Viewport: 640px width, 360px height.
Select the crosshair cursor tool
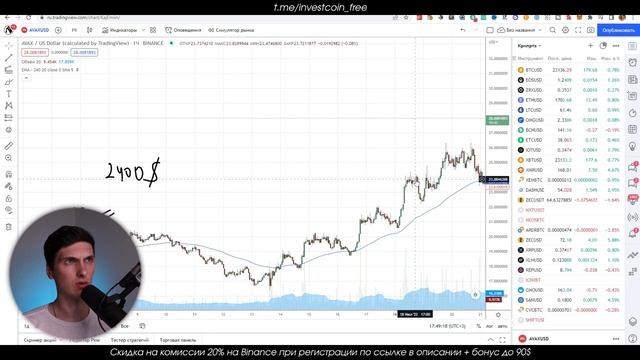9,45
